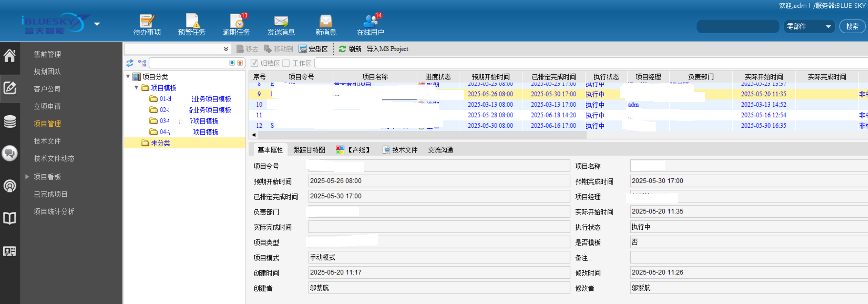868x304 pixels.
Task: Select the pencil edit icon in left sidebar
Action: click(x=10, y=88)
